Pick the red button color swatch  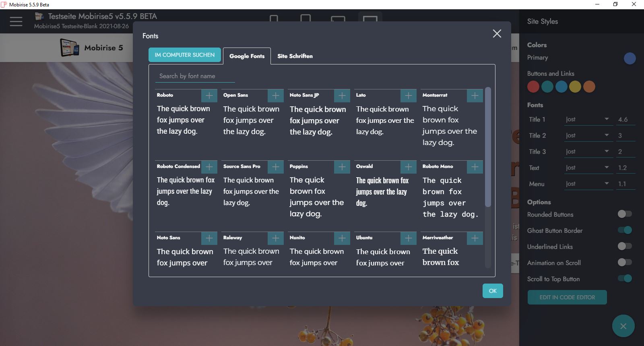533,87
